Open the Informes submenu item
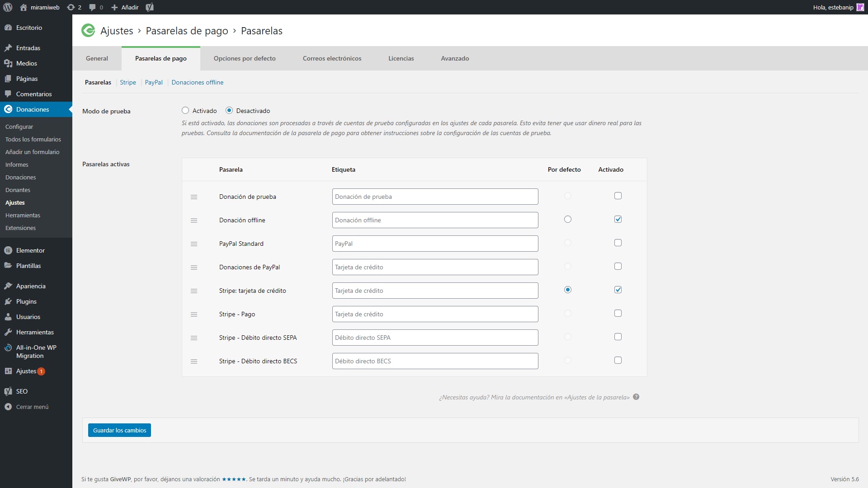The height and width of the screenshot is (488, 868). tap(17, 164)
